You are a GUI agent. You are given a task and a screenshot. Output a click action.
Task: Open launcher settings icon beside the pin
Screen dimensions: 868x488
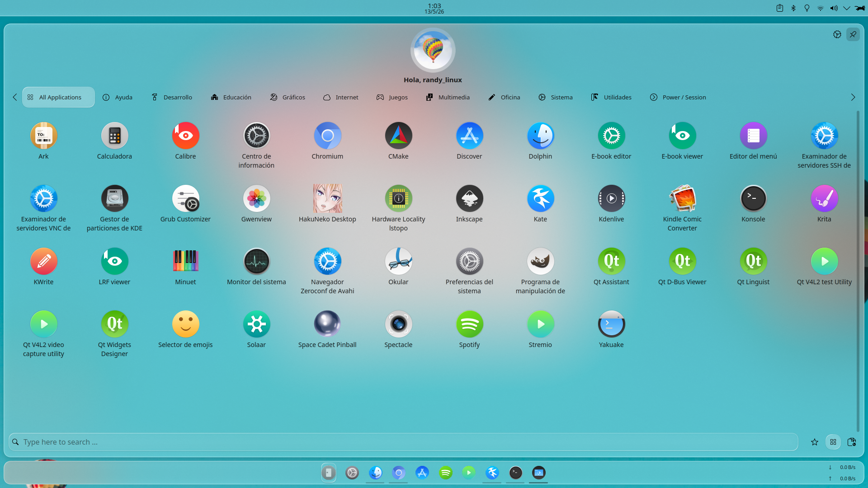pyautogui.click(x=837, y=34)
